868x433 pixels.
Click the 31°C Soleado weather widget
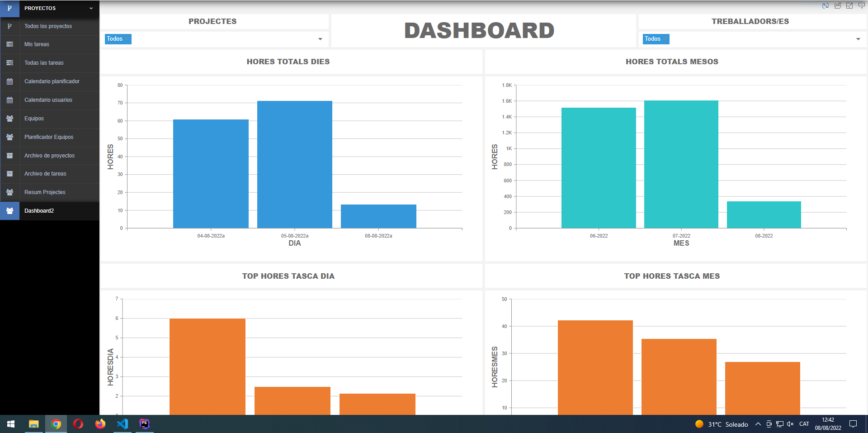[x=722, y=424]
